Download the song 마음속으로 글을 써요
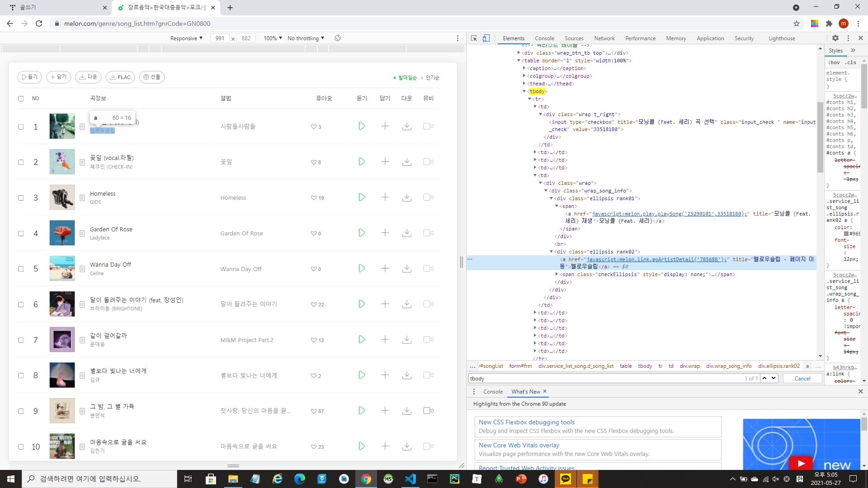This screenshot has width=868, height=488. point(407,446)
